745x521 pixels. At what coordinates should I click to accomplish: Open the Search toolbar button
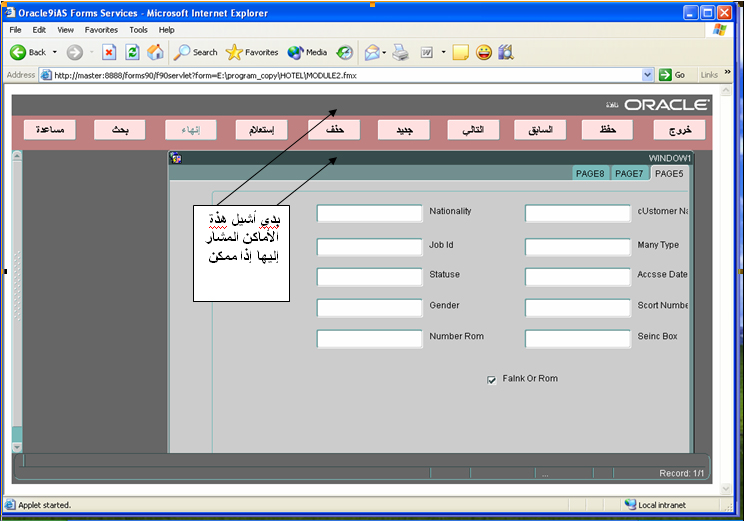point(195,52)
